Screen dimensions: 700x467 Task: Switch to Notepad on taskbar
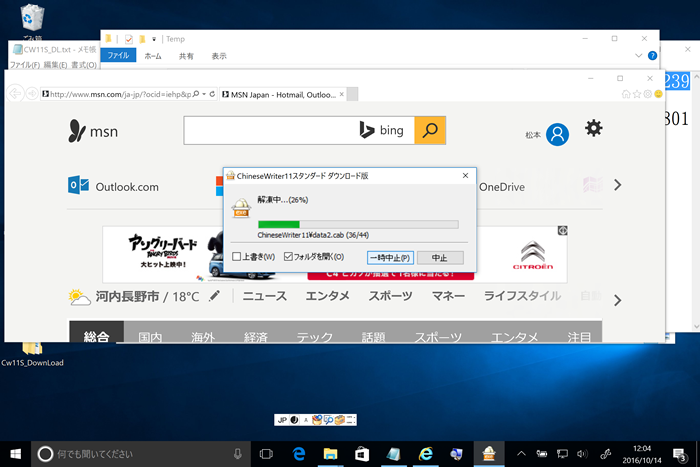(394, 454)
